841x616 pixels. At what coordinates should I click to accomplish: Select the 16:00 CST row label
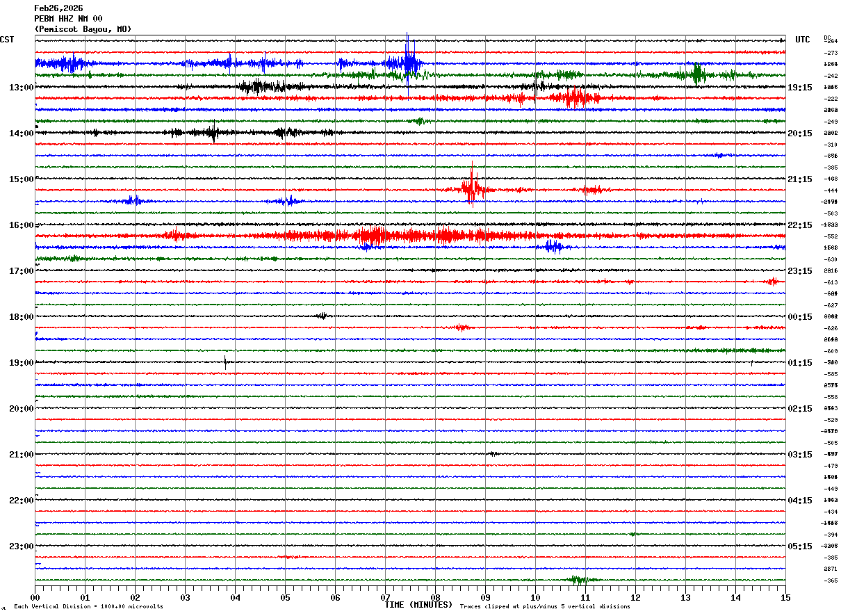pos(21,225)
